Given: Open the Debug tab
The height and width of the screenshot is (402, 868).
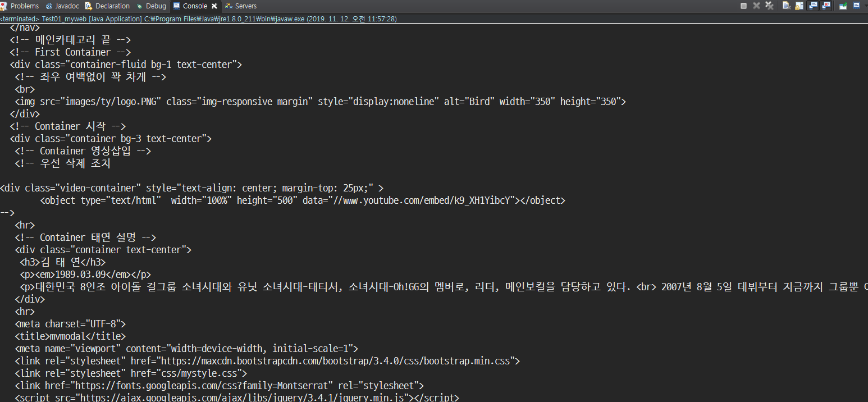Looking at the screenshot, I should (x=151, y=6).
